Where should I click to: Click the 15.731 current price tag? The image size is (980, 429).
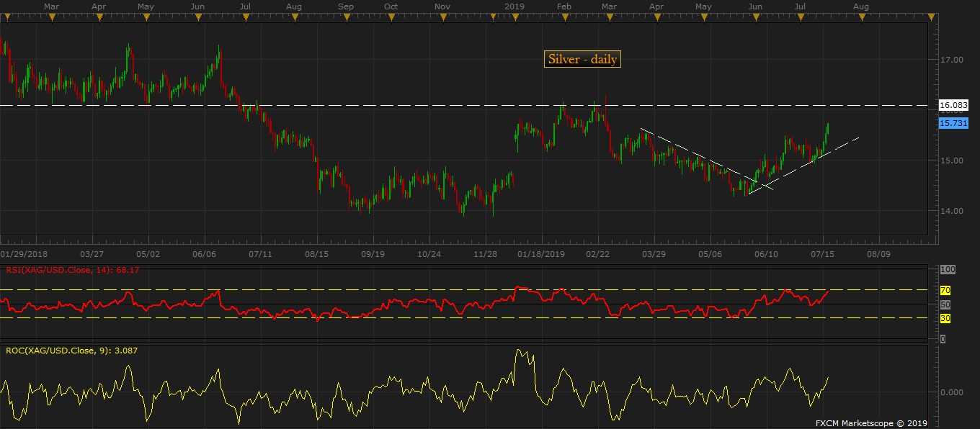[953, 123]
